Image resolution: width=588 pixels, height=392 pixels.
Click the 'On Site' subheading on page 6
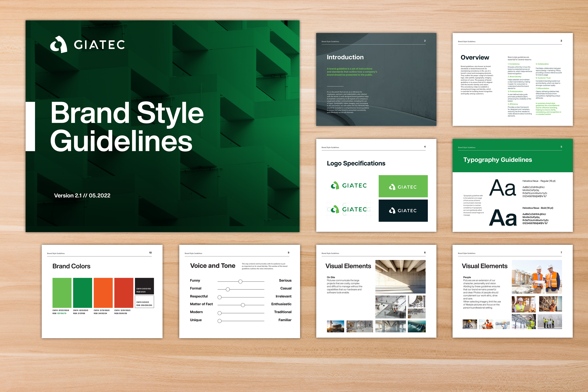click(331, 277)
